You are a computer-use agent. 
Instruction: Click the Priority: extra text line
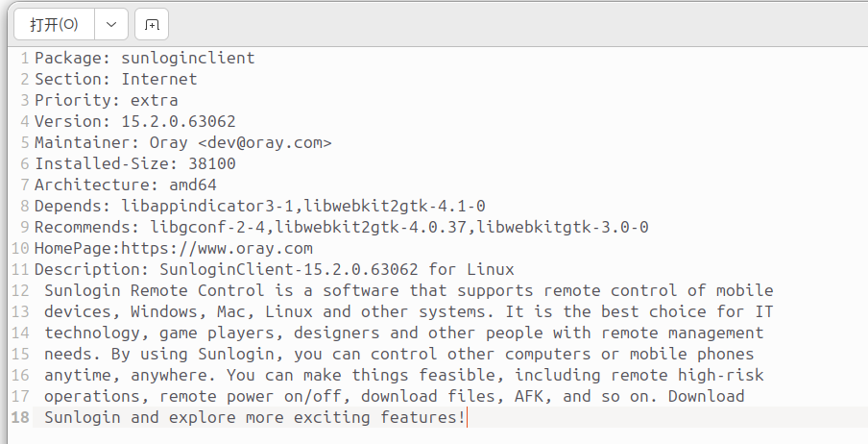point(107,100)
